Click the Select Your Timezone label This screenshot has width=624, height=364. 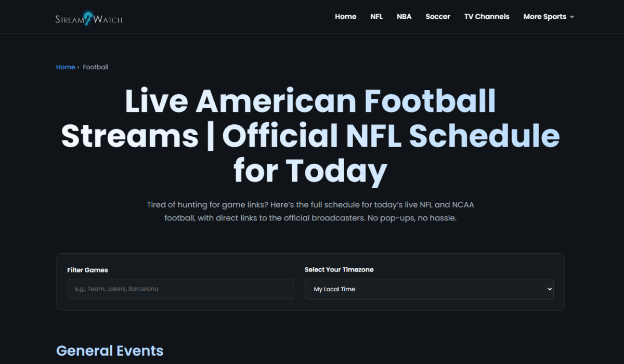point(339,269)
